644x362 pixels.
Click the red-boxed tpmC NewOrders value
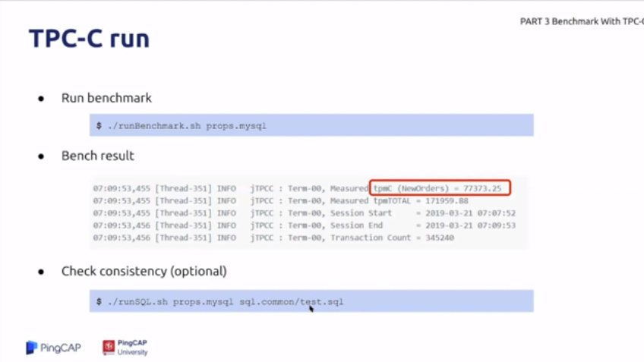(x=440, y=187)
